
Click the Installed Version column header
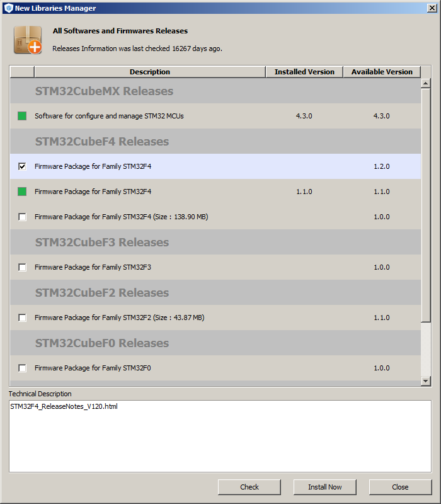(304, 72)
